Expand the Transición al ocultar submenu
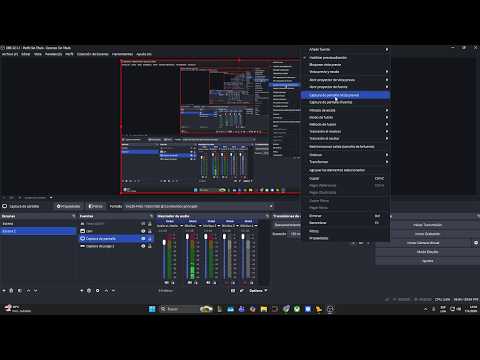This screenshot has height=360, width=480. (346, 138)
